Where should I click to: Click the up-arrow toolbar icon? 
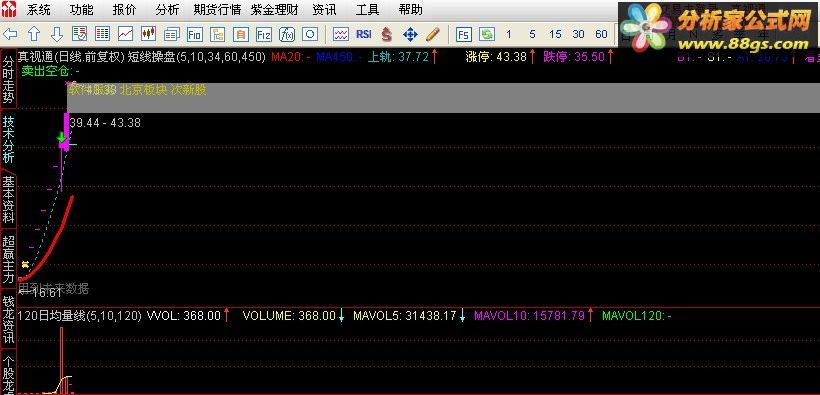point(33,35)
